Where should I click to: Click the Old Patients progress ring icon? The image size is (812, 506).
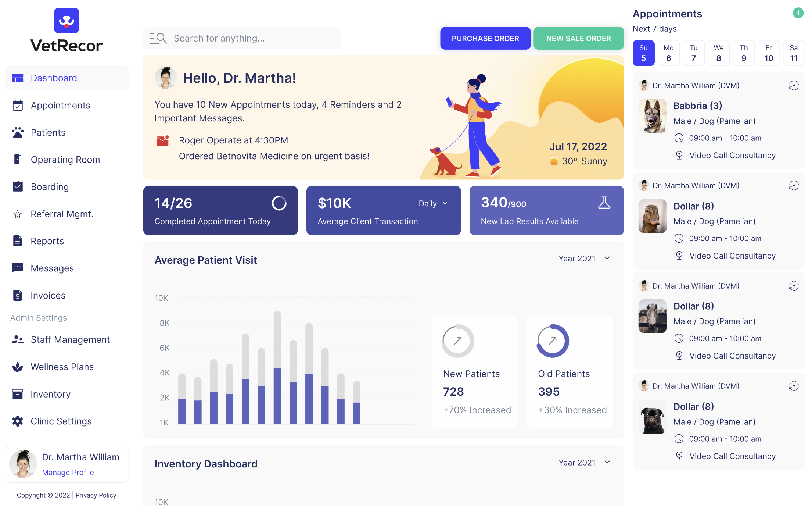click(x=553, y=341)
